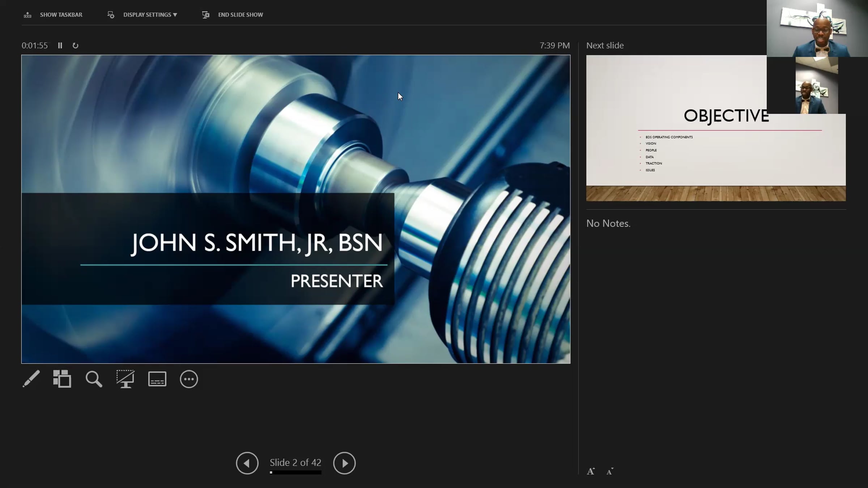Select the pen and laser pointer tools
The height and width of the screenshot is (488, 868).
point(31,379)
